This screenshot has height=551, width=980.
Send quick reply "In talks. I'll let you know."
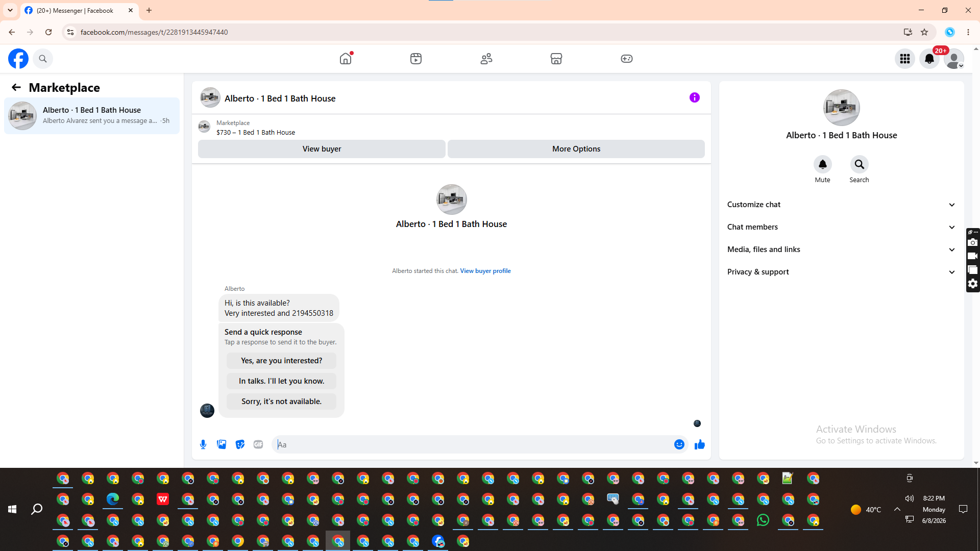(x=281, y=381)
